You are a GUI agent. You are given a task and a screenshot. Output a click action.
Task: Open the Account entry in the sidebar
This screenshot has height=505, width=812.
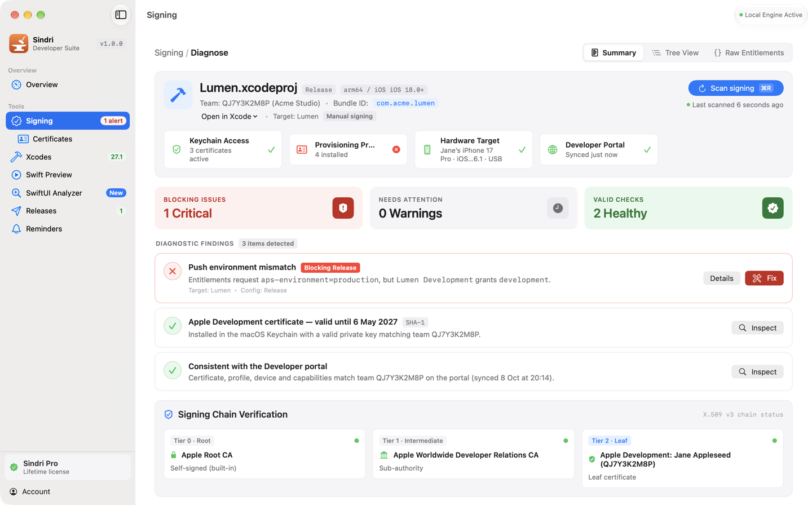click(68, 491)
